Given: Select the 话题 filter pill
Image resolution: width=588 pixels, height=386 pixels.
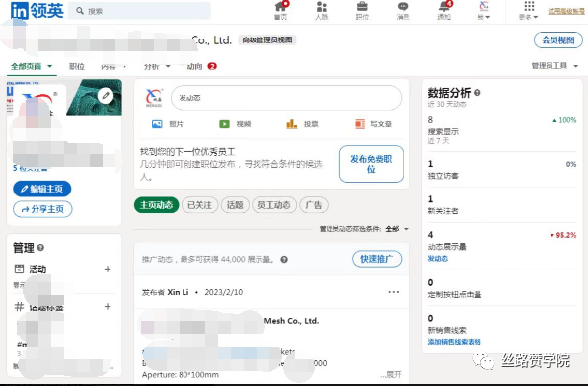Looking at the screenshot, I should tap(235, 205).
